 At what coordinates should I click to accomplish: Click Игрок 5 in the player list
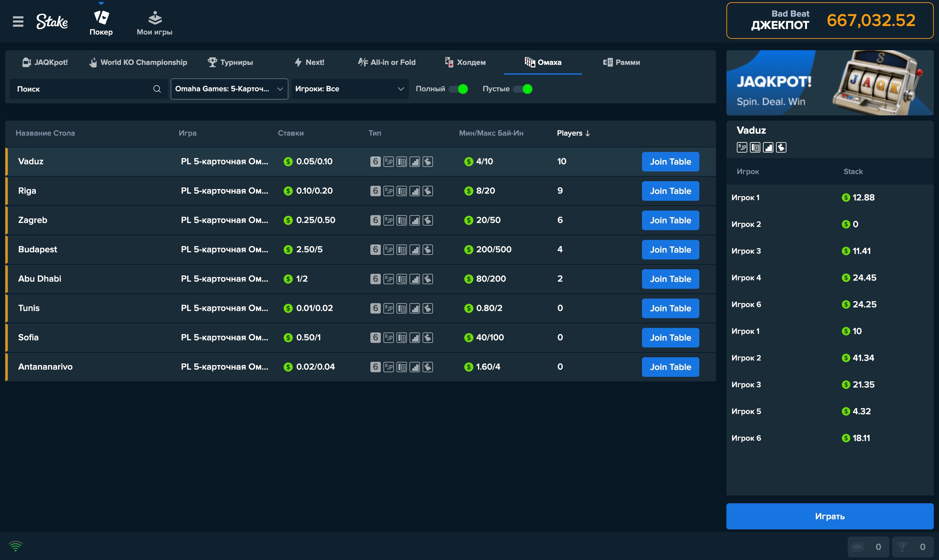(746, 412)
